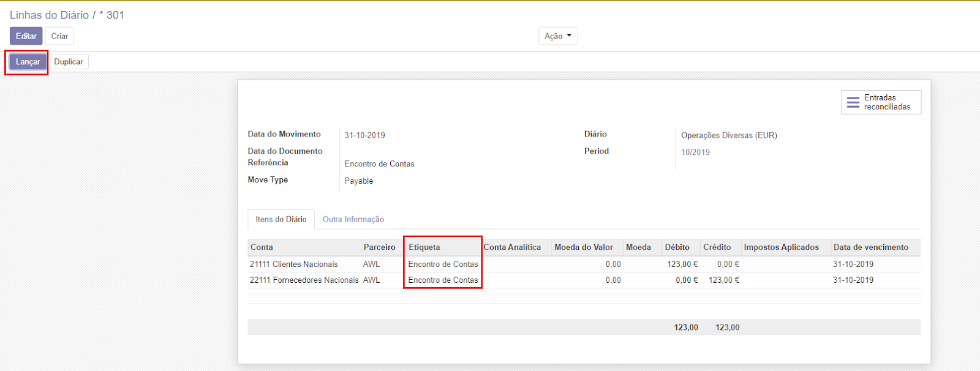Click the Encontro de Contas reference value

pyautogui.click(x=379, y=164)
